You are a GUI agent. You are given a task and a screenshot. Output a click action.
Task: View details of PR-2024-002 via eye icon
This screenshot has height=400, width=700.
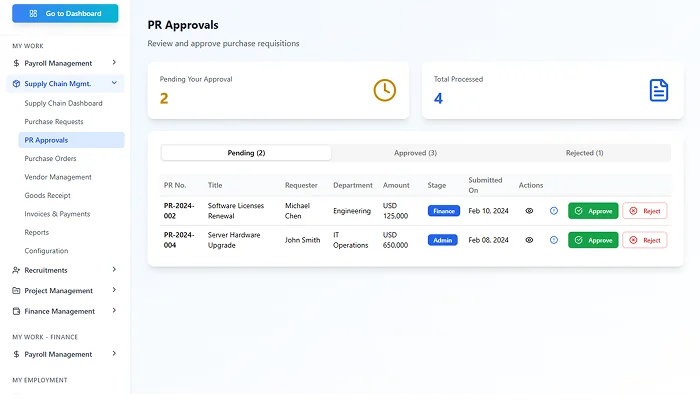tap(530, 211)
